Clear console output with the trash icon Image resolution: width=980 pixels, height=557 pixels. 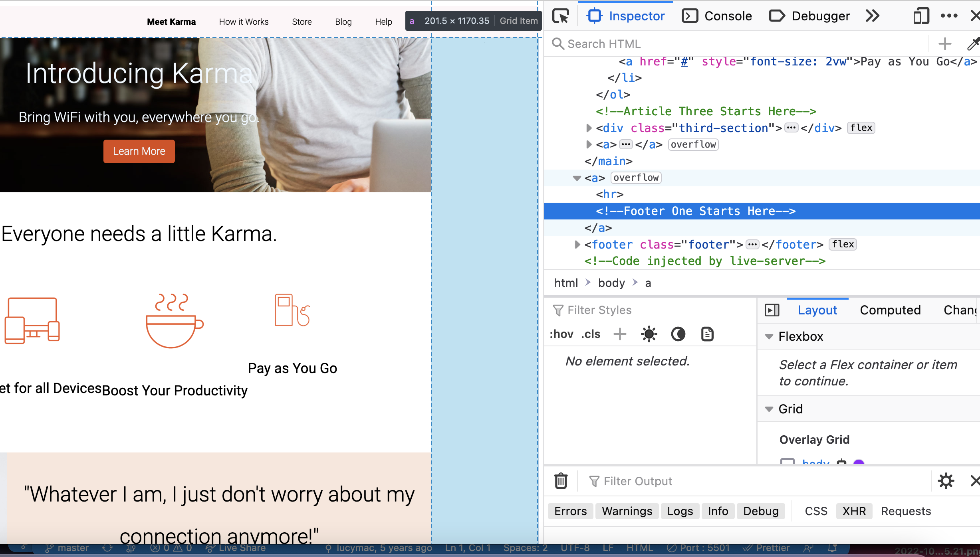pos(561,481)
